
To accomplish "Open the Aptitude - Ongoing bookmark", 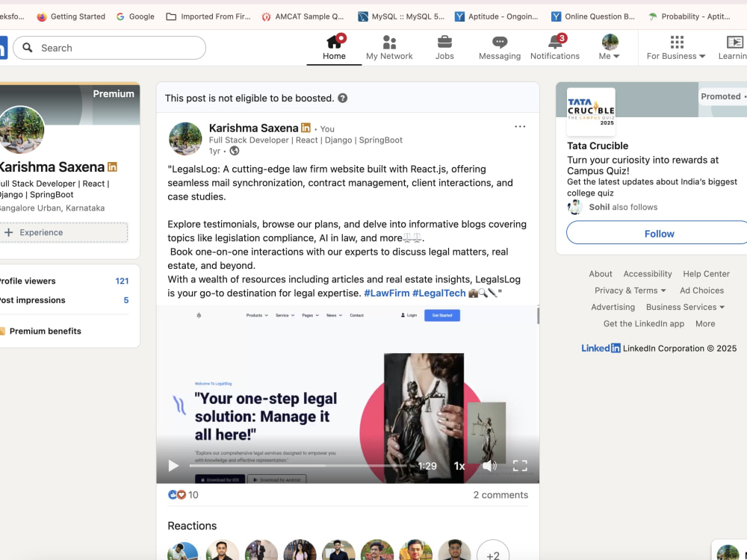I will 497,16.
